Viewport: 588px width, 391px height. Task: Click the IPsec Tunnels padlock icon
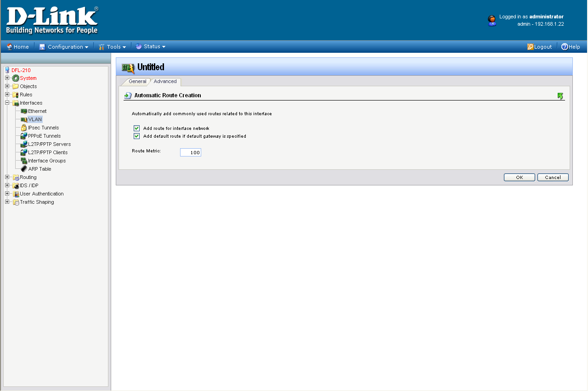click(x=24, y=128)
